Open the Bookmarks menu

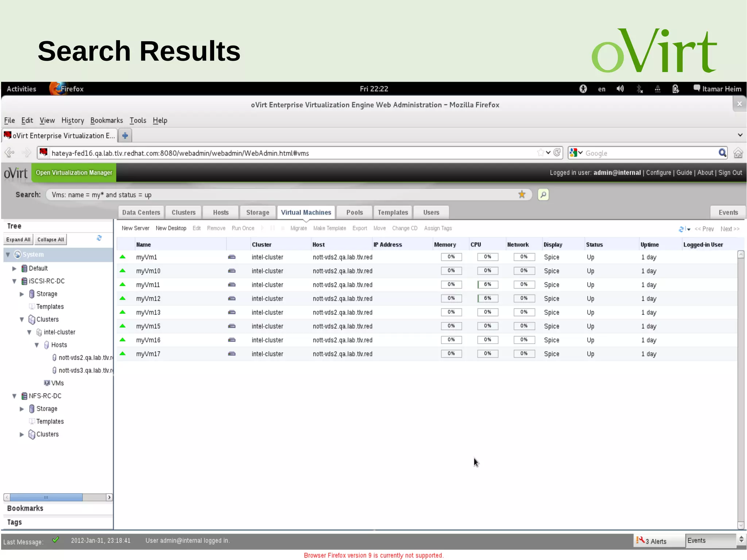coord(107,120)
